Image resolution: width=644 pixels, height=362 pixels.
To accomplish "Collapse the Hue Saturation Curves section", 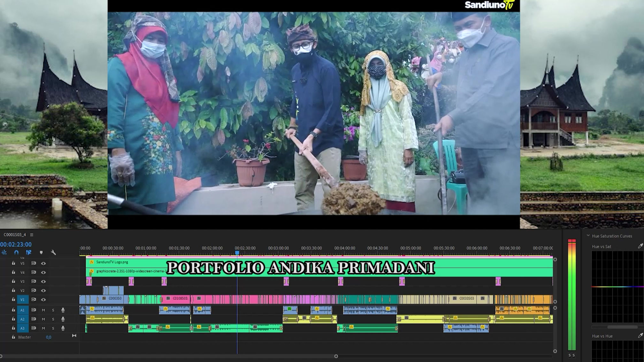I will click(x=588, y=236).
